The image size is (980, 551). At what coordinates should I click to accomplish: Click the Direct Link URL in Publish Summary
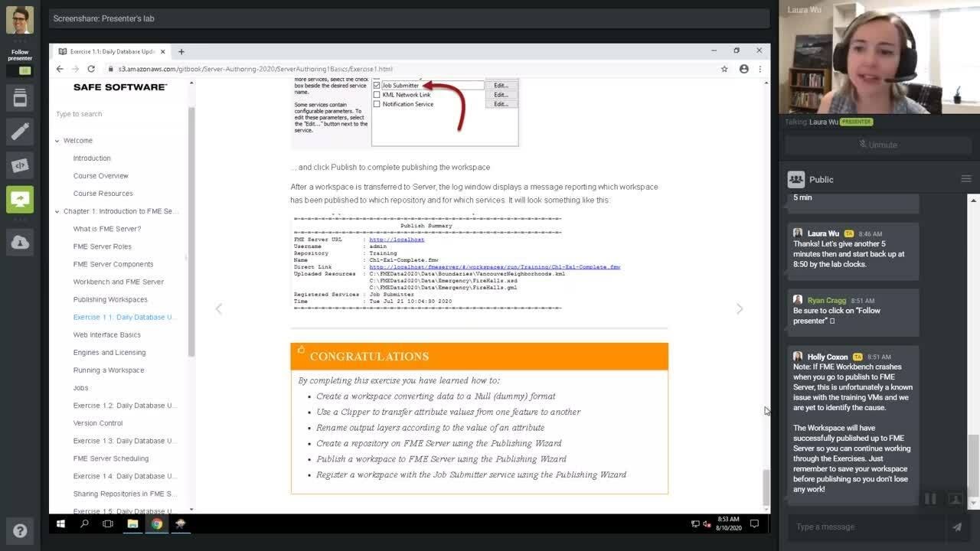point(495,267)
